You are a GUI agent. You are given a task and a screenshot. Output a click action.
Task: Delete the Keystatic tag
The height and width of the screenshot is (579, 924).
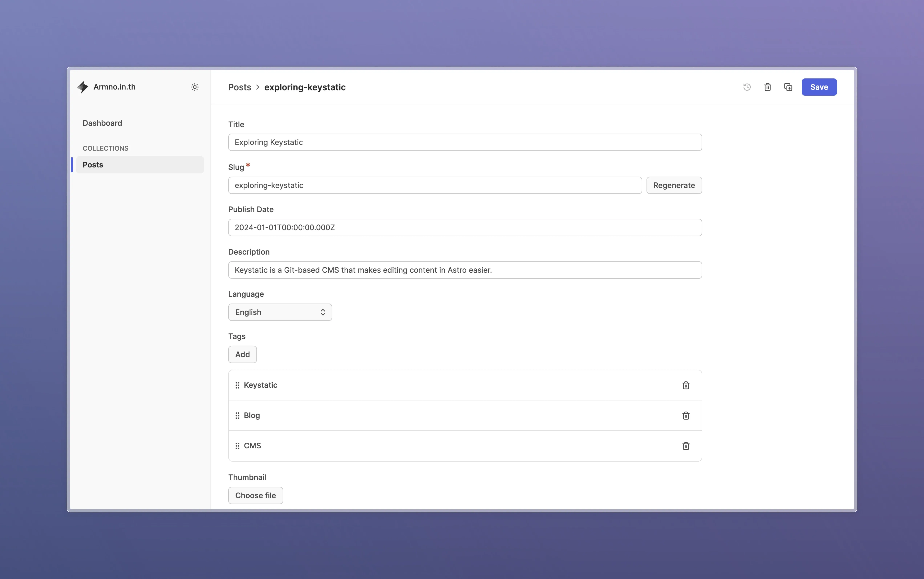point(685,385)
